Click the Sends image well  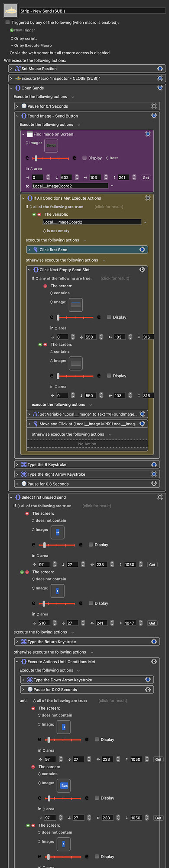pyautogui.click(x=51, y=145)
